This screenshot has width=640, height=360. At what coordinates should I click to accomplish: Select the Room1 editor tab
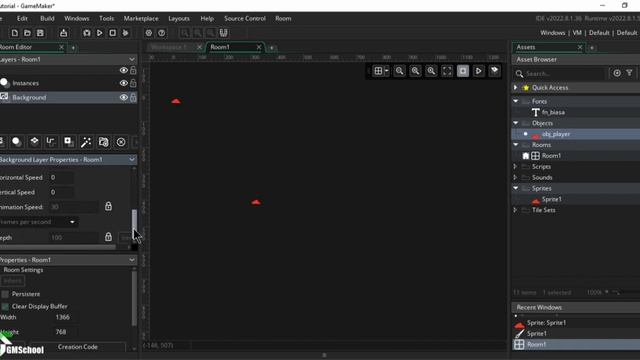pyautogui.click(x=220, y=47)
